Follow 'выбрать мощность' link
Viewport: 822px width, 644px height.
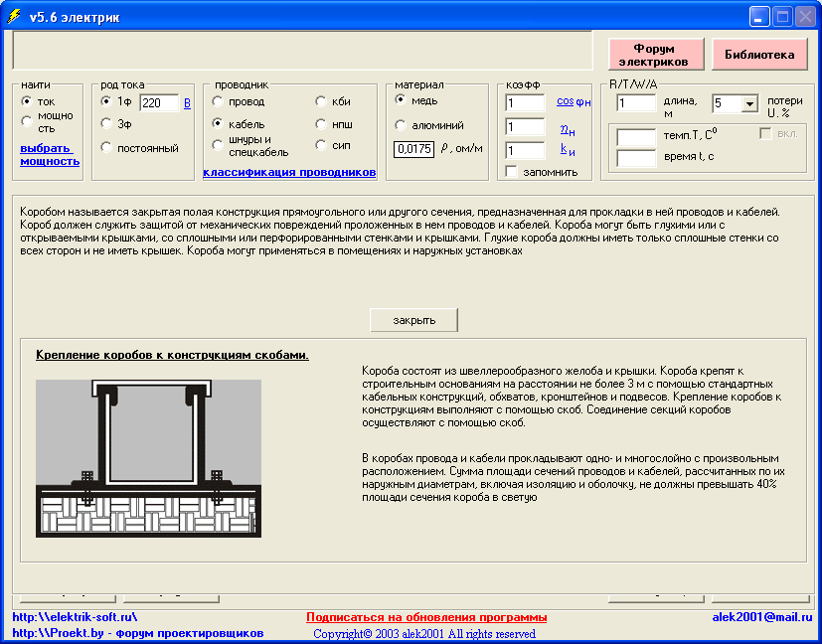click(x=50, y=155)
